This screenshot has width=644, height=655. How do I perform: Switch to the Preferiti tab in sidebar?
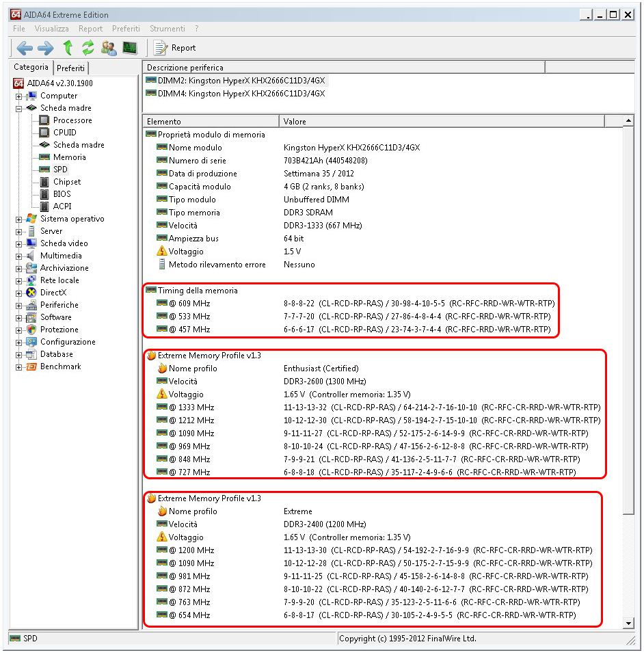(x=70, y=68)
